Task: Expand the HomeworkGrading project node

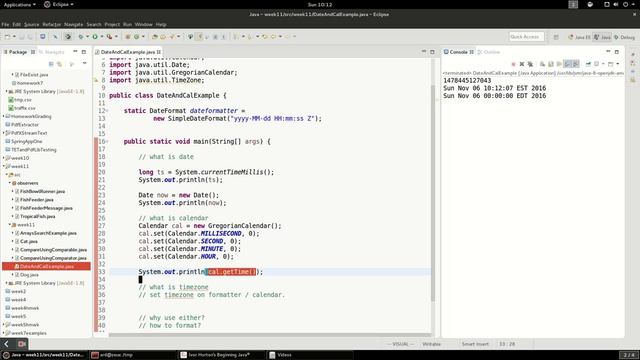Action: 4,116
